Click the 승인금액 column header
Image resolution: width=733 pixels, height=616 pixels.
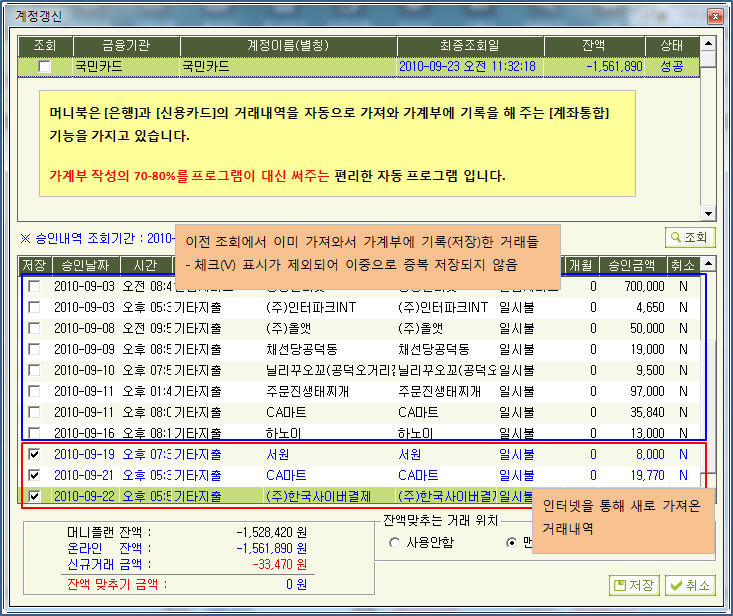(x=634, y=265)
